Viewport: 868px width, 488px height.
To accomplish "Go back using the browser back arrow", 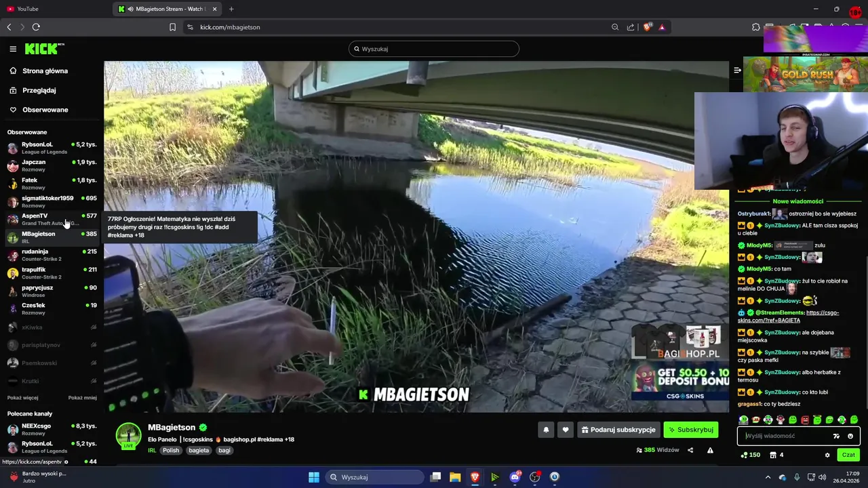I will (x=9, y=27).
